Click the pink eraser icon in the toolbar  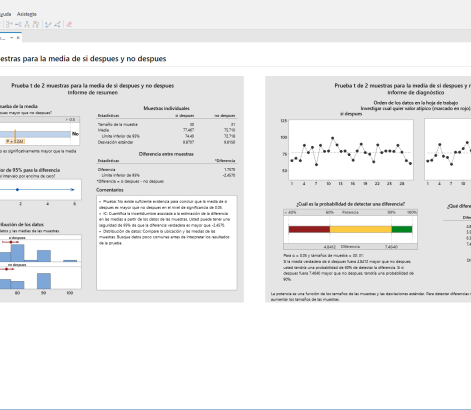[x=69, y=24]
